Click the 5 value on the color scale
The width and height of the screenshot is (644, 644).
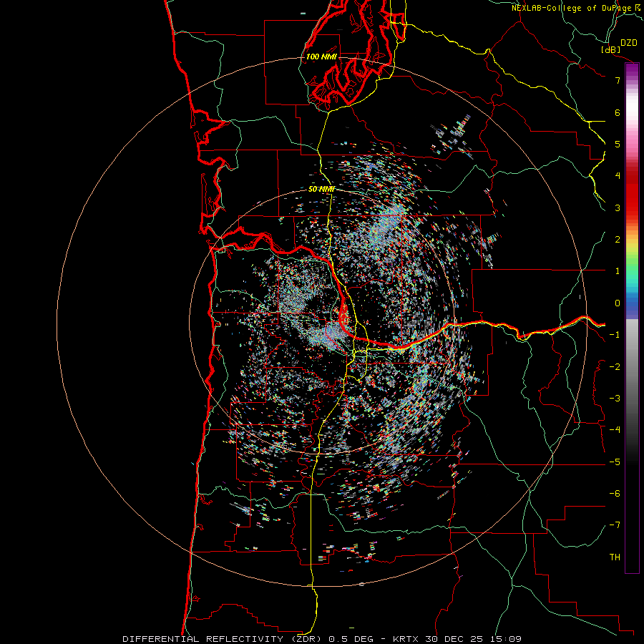point(618,144)
